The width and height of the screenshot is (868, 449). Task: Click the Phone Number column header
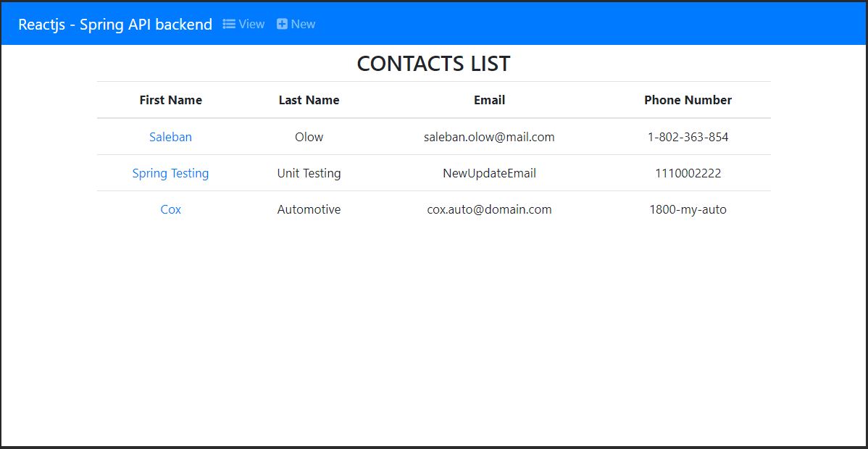688,100
